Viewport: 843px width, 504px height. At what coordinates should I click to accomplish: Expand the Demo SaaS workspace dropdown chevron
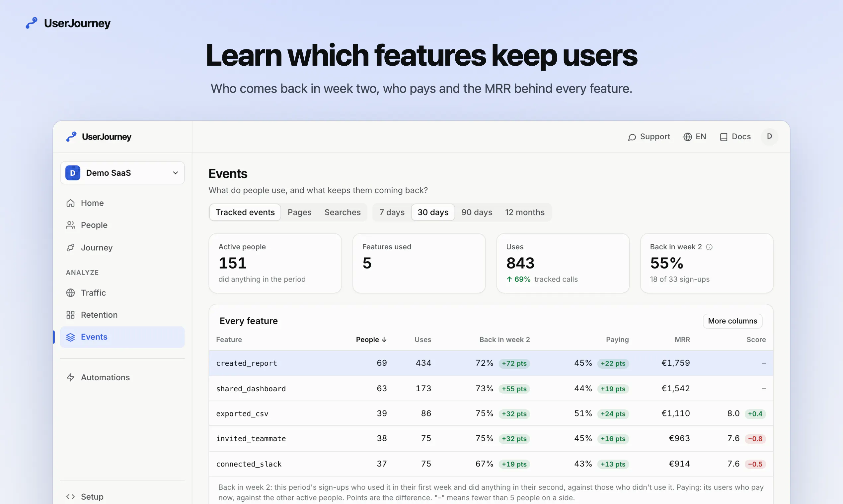click(x=175, y=173)
